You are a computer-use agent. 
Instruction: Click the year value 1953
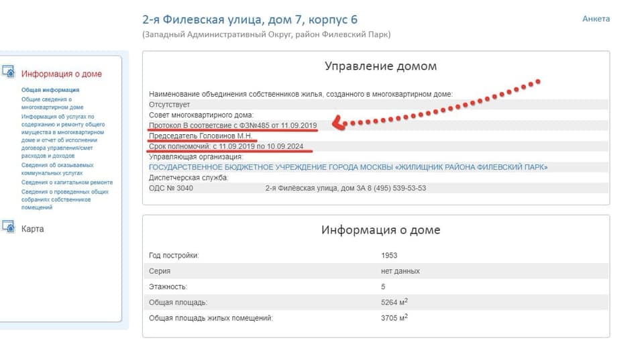click(x=389, y=256)
